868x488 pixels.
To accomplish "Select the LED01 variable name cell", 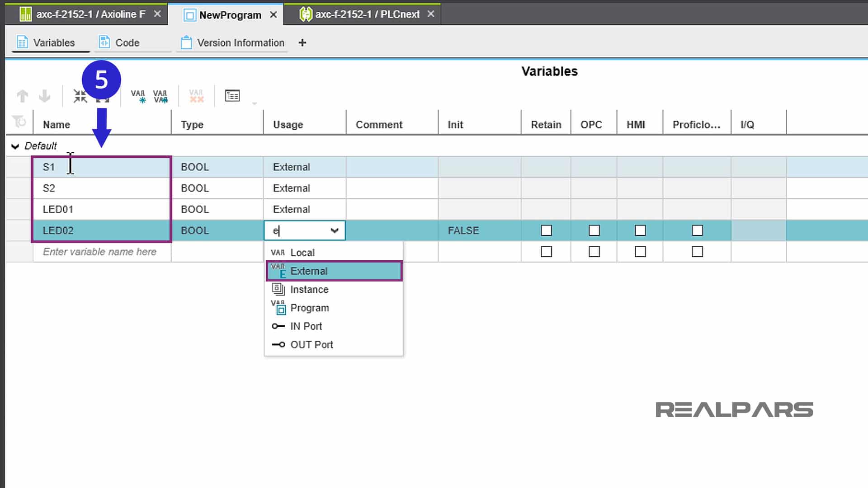I will 102,209.
